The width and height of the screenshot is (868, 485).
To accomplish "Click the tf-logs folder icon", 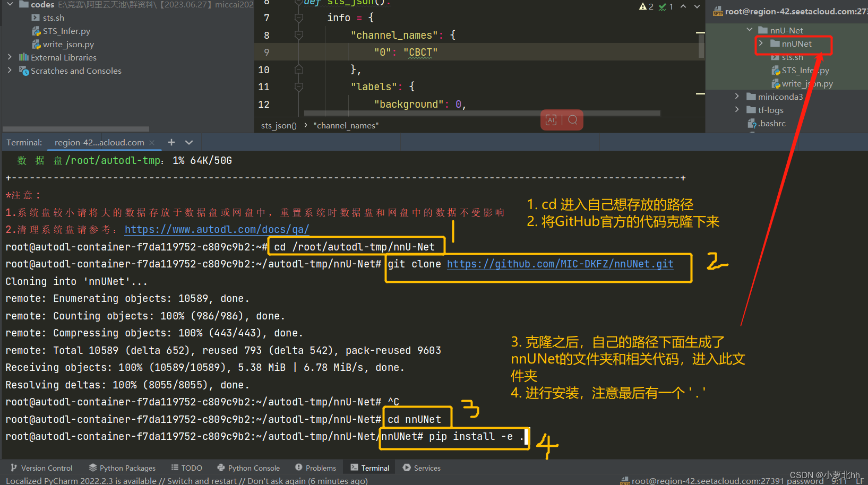I will [751, 110].
